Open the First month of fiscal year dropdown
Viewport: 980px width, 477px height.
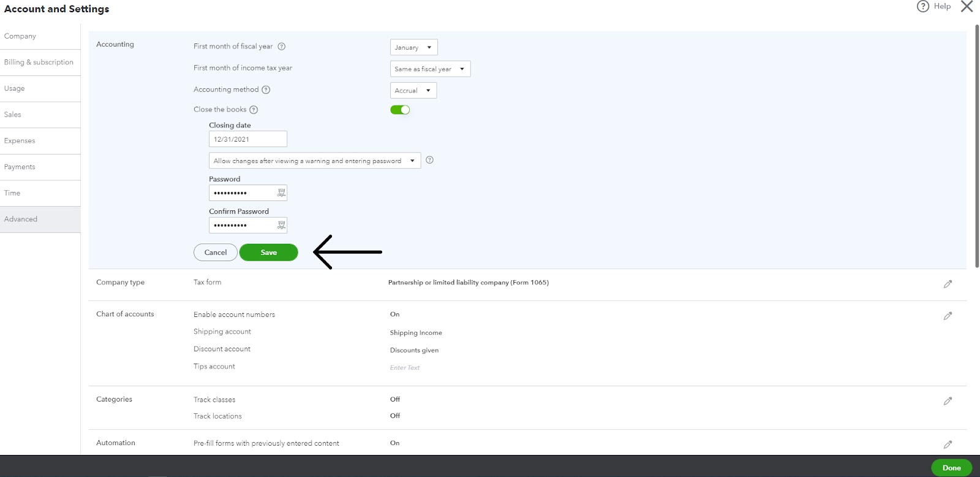[414, 47]
